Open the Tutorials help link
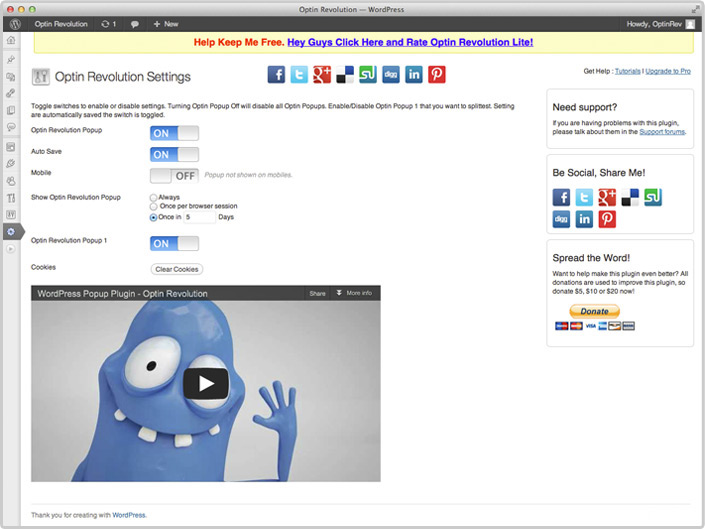The height and width of the screenshot is (529, 705). pyautogui.click(x=627, y=71)
